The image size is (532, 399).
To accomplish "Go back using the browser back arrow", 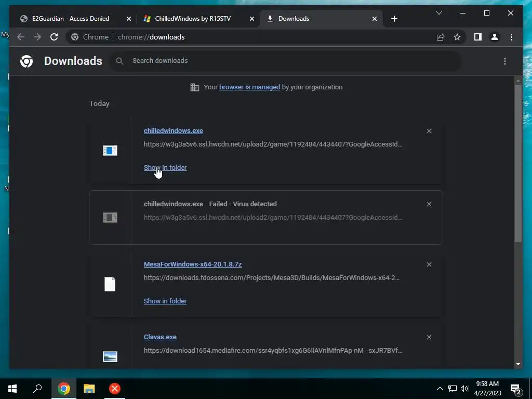I will (x=21, y=37).
